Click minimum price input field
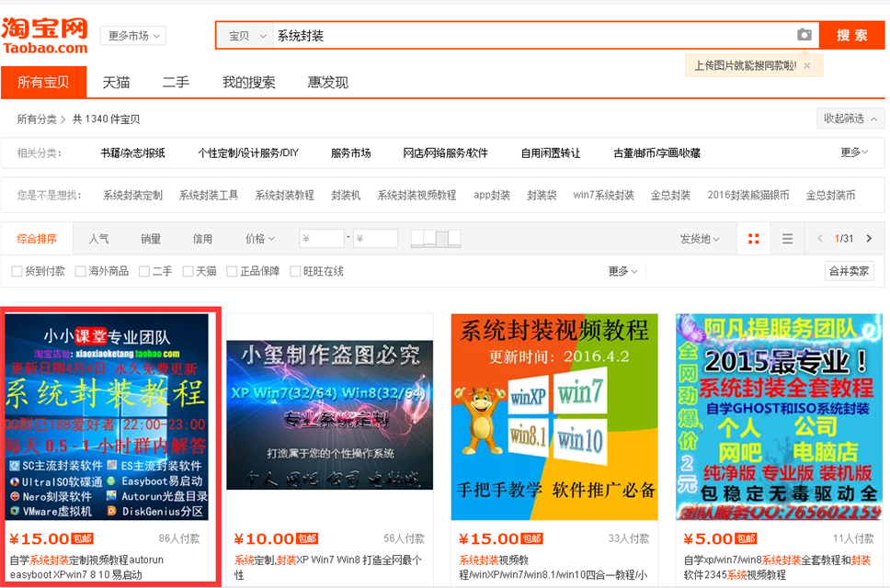The image size is (890, 588). (322, 239)
